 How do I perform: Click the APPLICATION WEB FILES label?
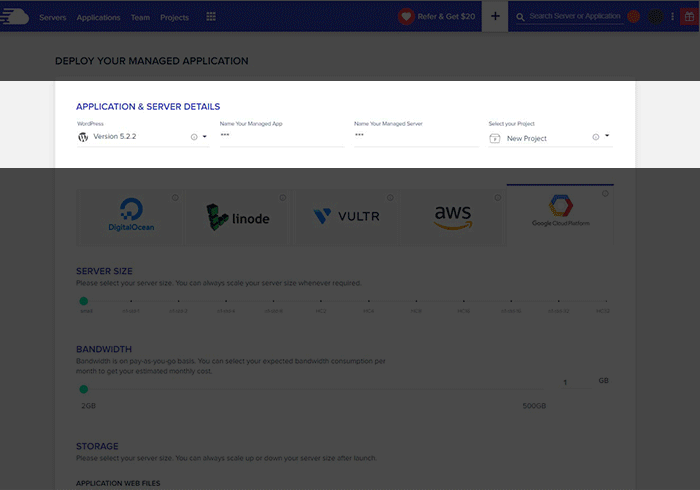point(118,483)
